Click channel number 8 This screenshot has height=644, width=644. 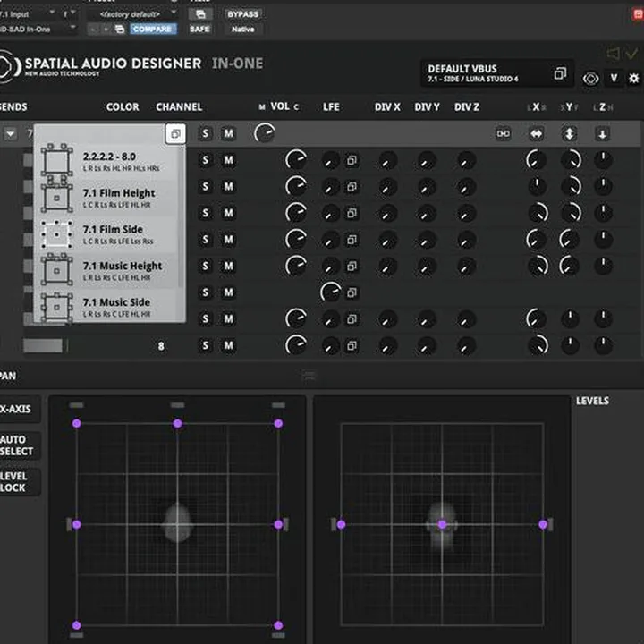point(161,346)
